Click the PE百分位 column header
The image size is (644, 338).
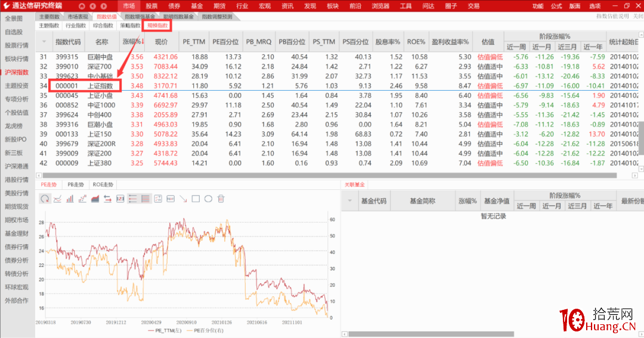pyautogui.click(x=225, y=42)
